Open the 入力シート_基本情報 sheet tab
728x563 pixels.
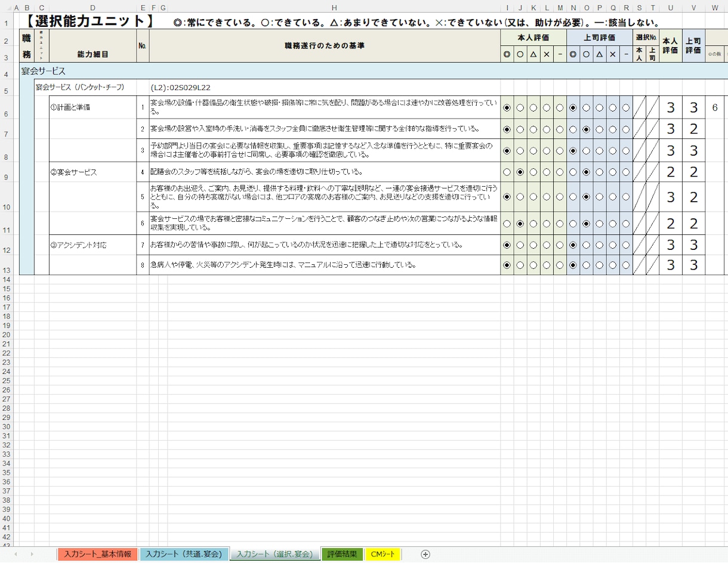click(98, 555)
